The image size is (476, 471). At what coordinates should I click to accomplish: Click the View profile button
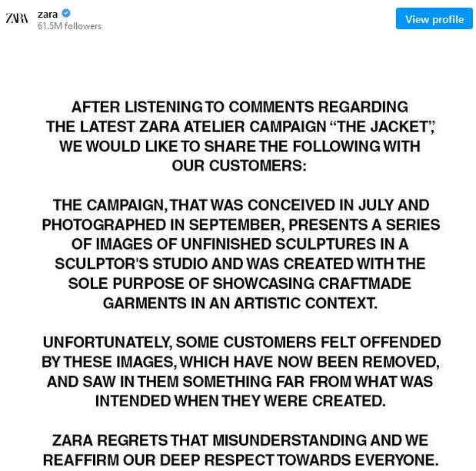click(434, 18)
